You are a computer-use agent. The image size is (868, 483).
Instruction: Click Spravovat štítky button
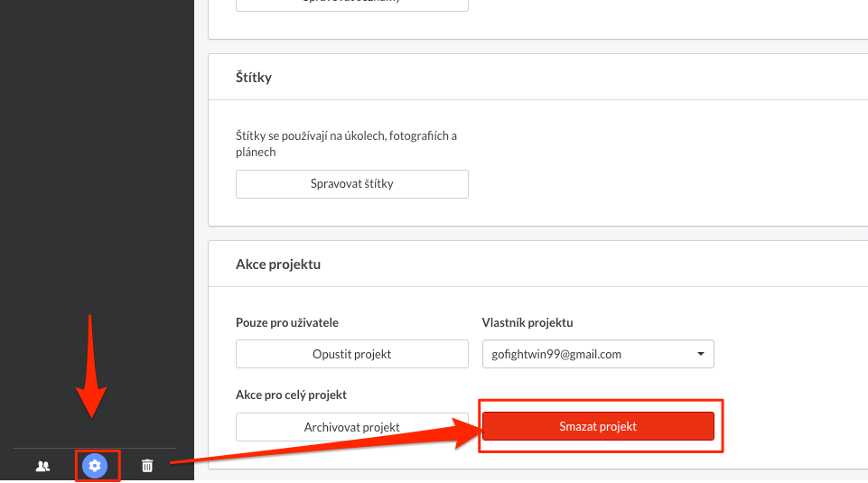coord(352,183)
